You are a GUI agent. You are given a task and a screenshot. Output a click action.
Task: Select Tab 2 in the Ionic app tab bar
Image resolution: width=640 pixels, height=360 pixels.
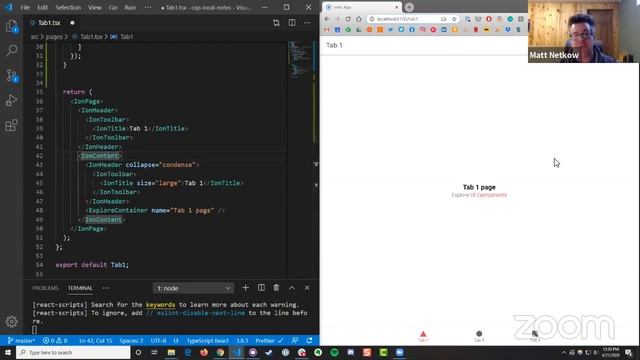(x=479, y=336)
